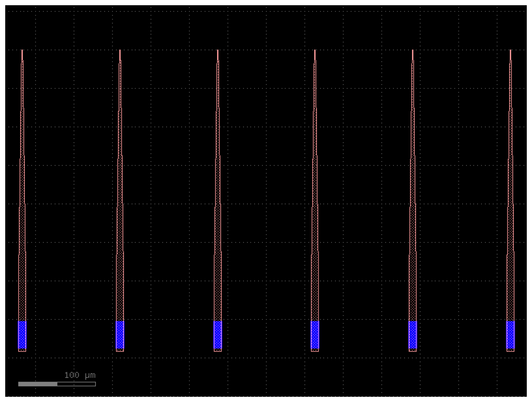Select the blue rectangle on the second taper from left
Screen dimensions: 532x402
tap(120, 335)
